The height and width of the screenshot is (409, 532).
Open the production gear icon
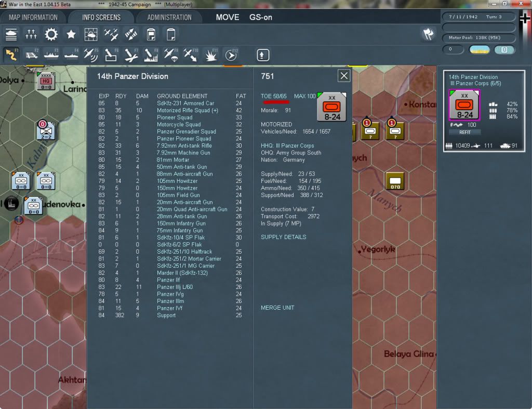(51, 34)
